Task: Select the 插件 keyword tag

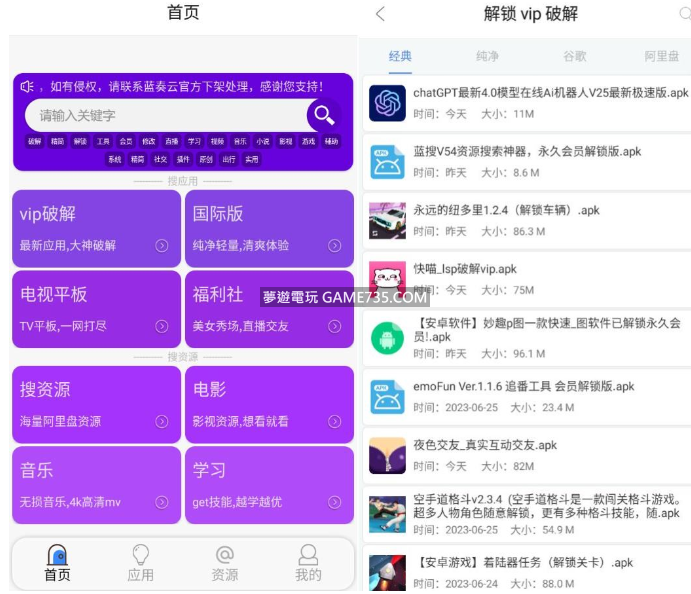Action: pyautogui.click(x=183, y=160)
